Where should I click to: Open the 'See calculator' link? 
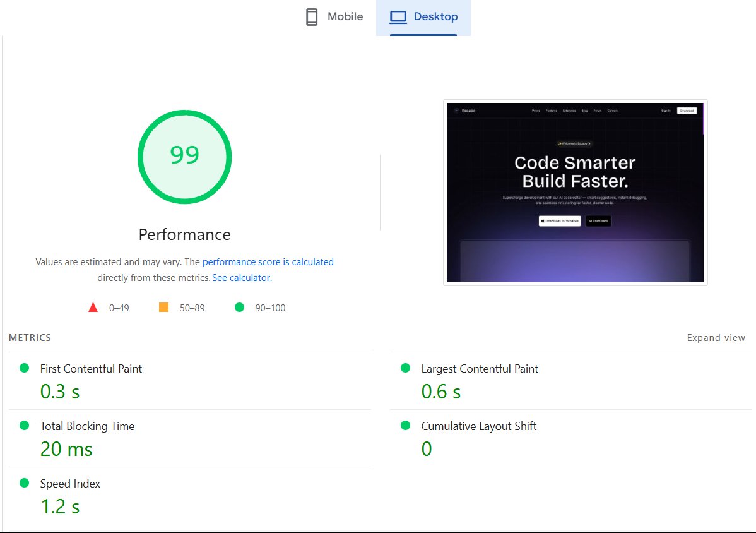241,278
